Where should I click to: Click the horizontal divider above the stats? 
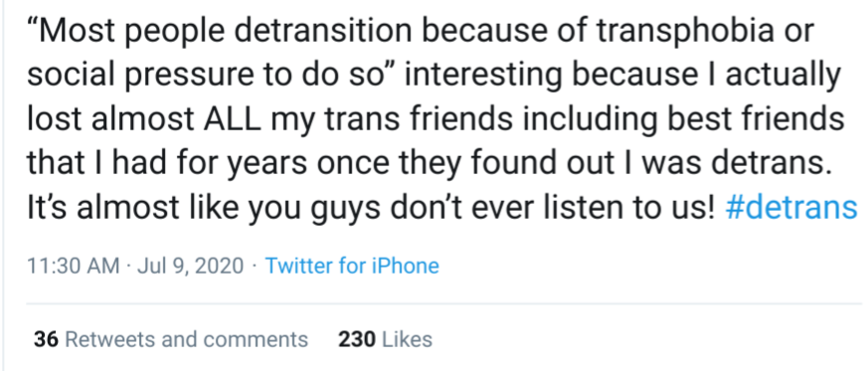coord(444,303)
